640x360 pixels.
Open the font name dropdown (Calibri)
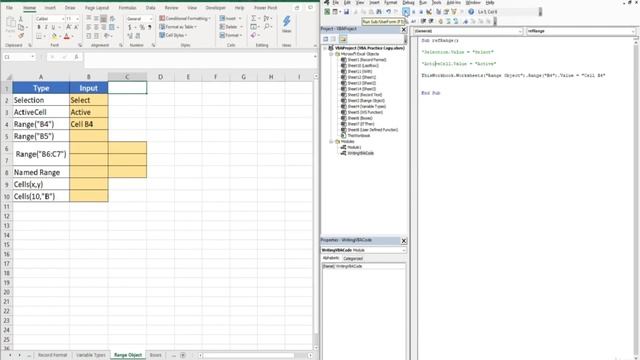63,19
